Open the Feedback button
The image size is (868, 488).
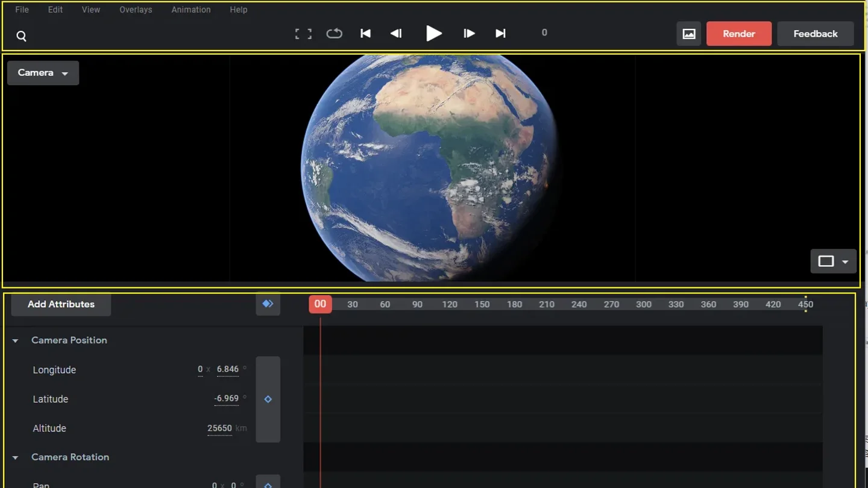click(816, 34)
